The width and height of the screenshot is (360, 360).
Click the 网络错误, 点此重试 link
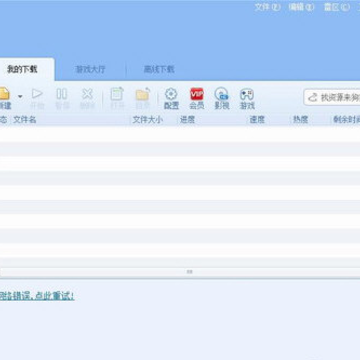[x=37, y=296]
